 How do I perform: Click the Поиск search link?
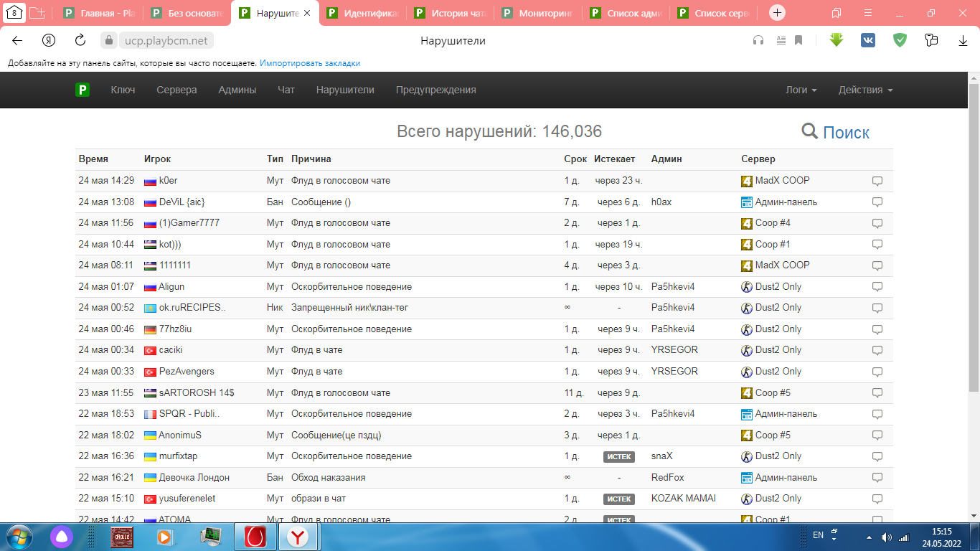846,132
